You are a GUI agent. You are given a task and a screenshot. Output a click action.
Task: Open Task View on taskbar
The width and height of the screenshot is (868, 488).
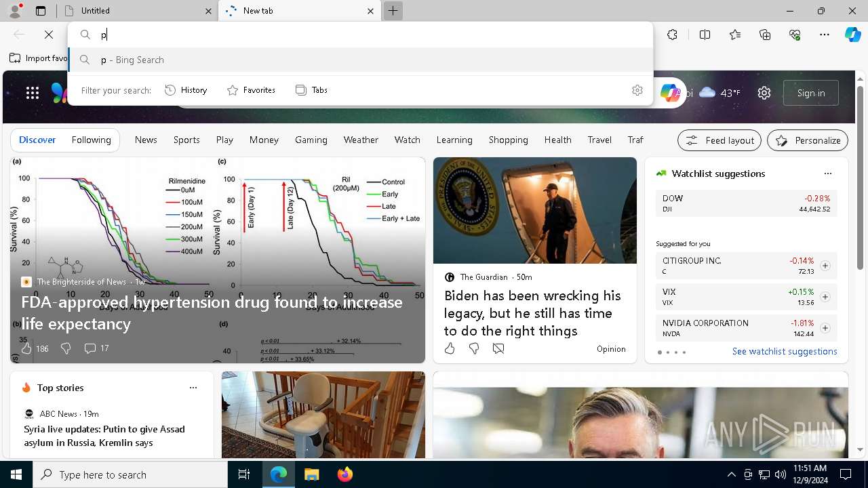coord(244,474)
